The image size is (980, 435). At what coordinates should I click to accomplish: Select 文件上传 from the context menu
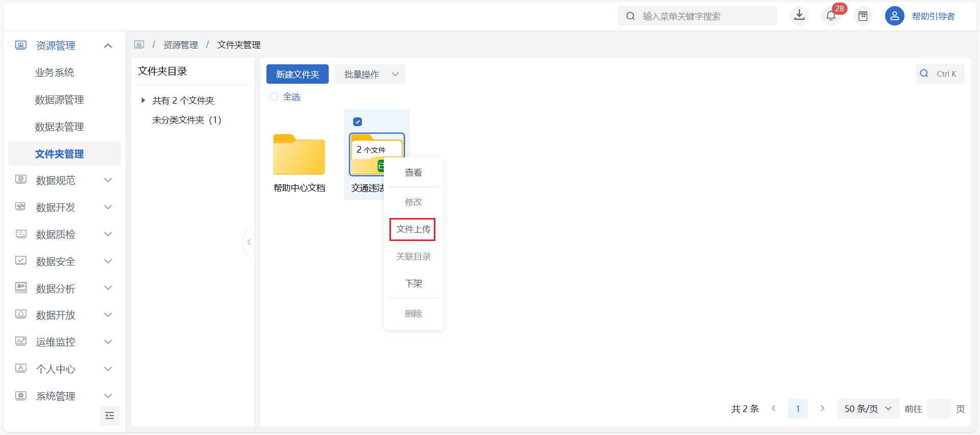[413, 229]
